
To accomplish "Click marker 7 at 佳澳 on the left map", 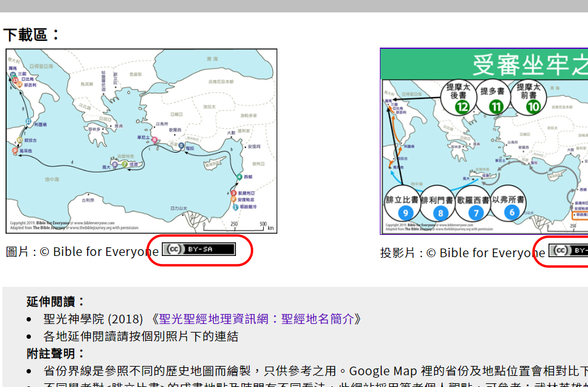I will 124,164.
